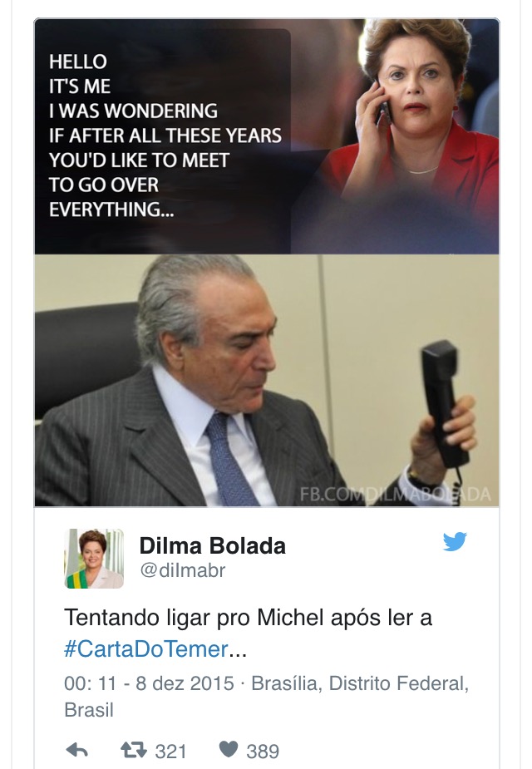Click the reply arrow icon
Image resolution: width=532 pixels, height=769 pixels.
[76, 750]
